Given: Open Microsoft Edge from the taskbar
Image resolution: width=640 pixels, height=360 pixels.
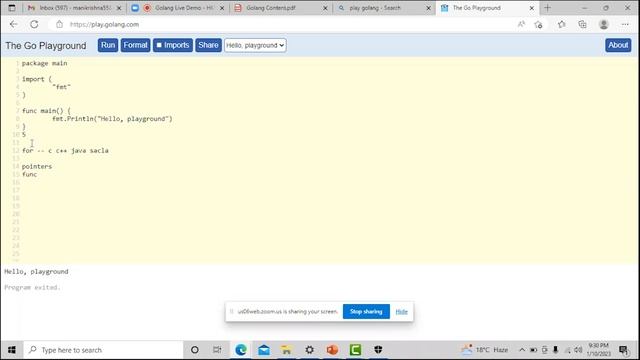Looking at the screenshot, I should [241, 350].
